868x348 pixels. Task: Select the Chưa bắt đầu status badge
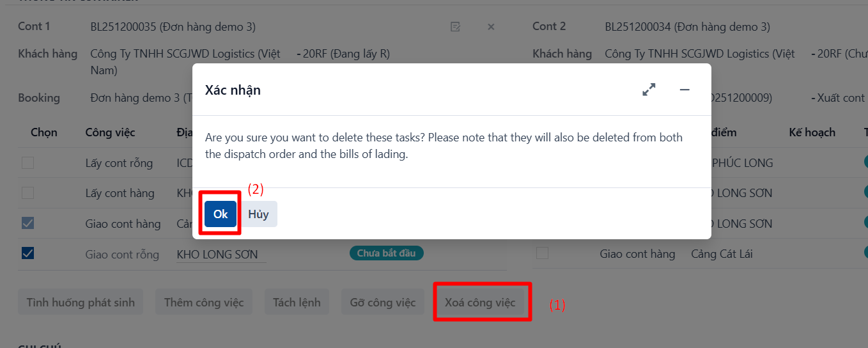(x=387, y=253)
